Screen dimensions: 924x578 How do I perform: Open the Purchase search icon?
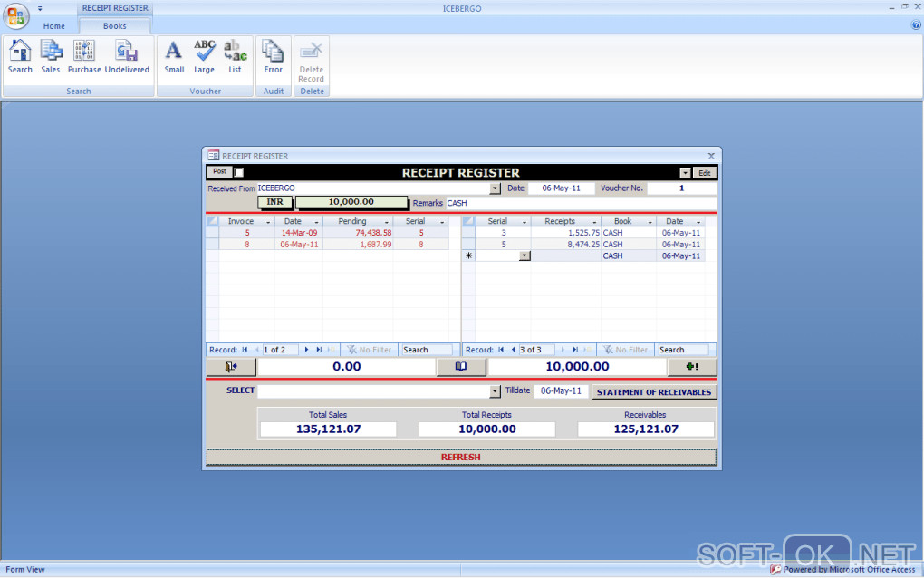coord(84,56)
